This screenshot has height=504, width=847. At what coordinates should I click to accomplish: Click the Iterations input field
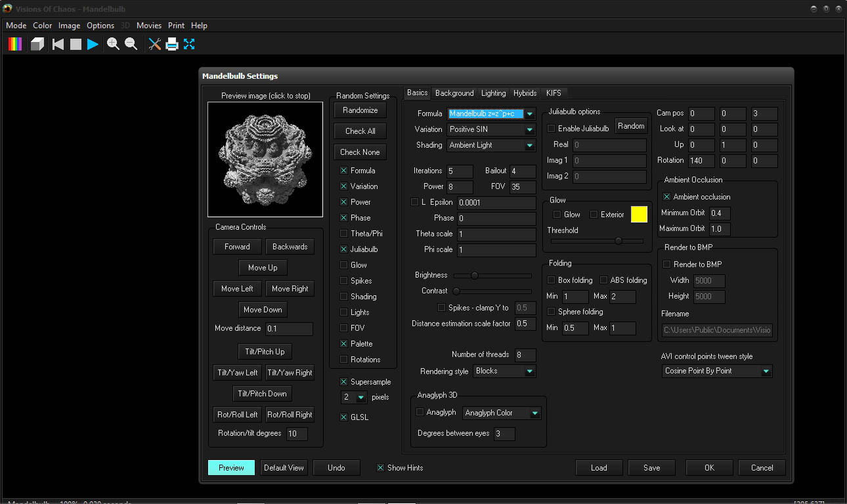pos(460,171)
